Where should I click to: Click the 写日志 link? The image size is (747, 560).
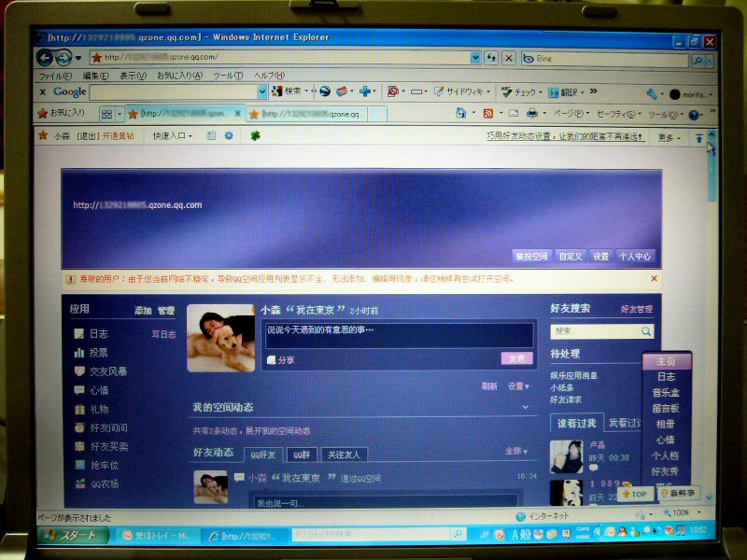(x=163, y=334)
